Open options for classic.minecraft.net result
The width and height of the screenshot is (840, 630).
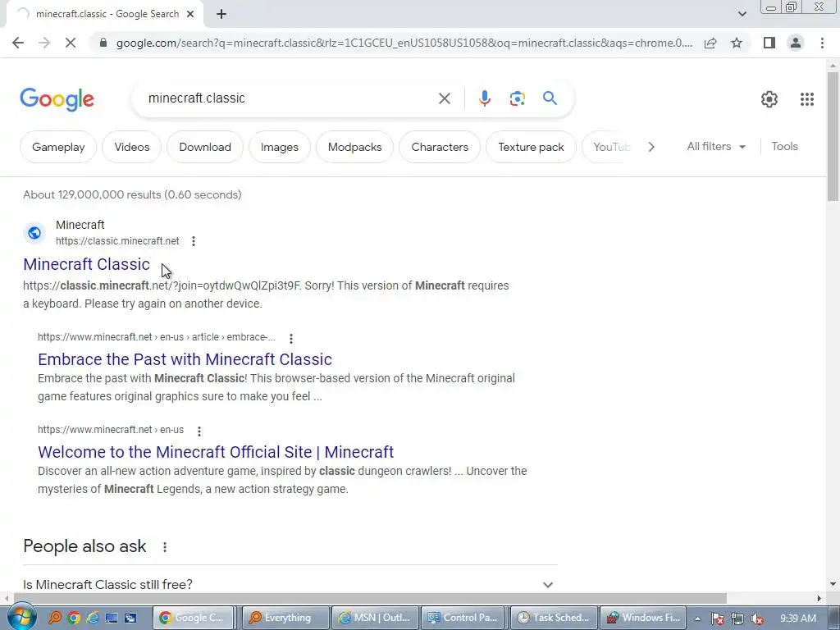194,241
